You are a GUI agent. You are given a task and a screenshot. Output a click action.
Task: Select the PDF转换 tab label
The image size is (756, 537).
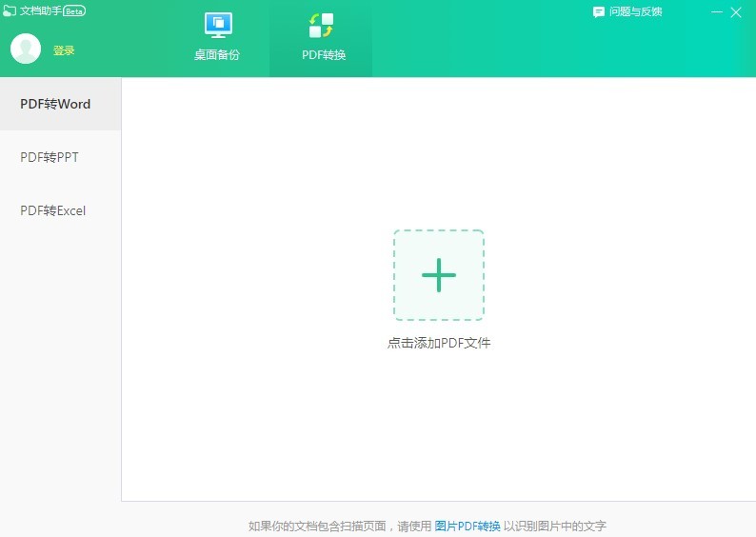pos(324,55)
